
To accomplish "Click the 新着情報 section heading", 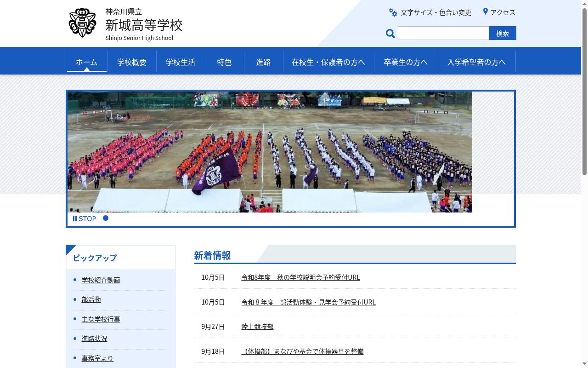I will pyautogui.click(x=212, y=255).
